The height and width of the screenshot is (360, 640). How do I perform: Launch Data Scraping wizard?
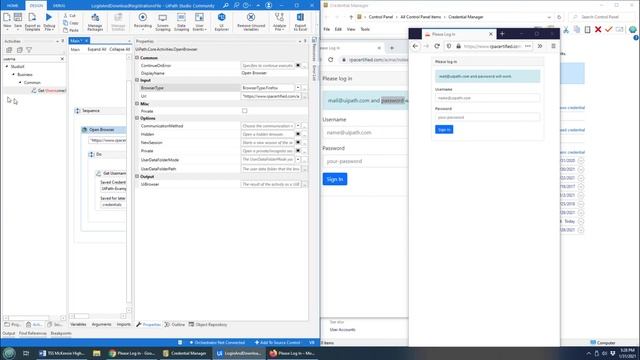[181, 22]
